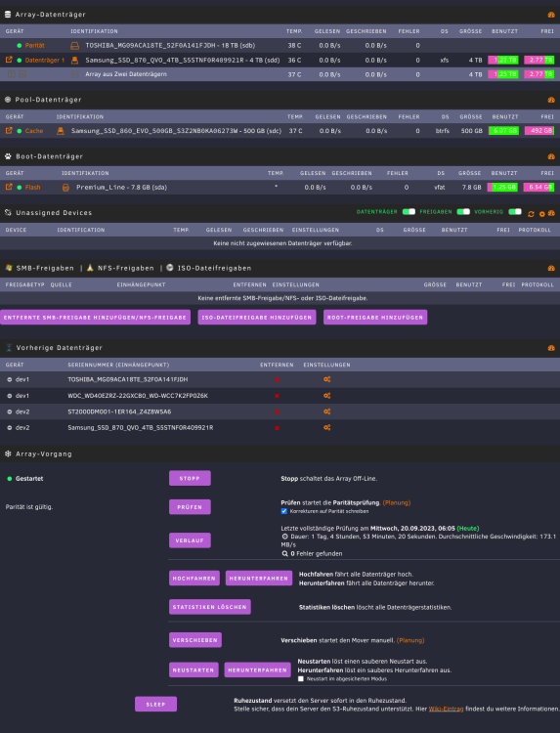Start parity check with Prüfen

190,506
